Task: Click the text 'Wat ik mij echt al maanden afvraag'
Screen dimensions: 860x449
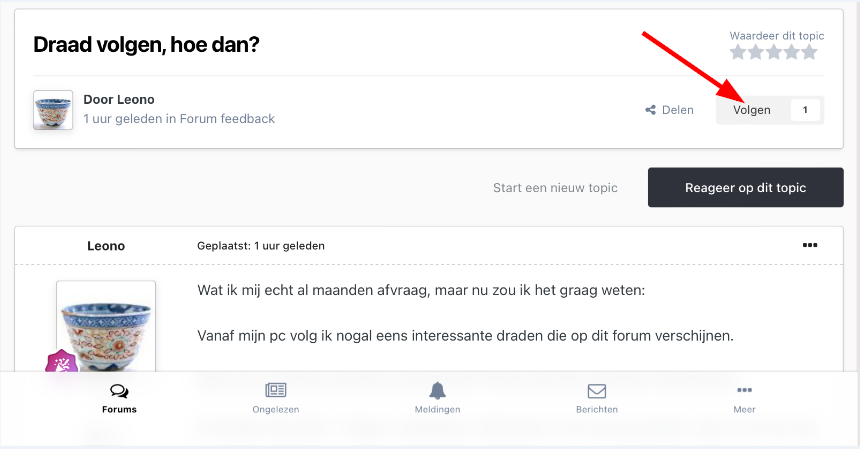Action: coord(313,290)
